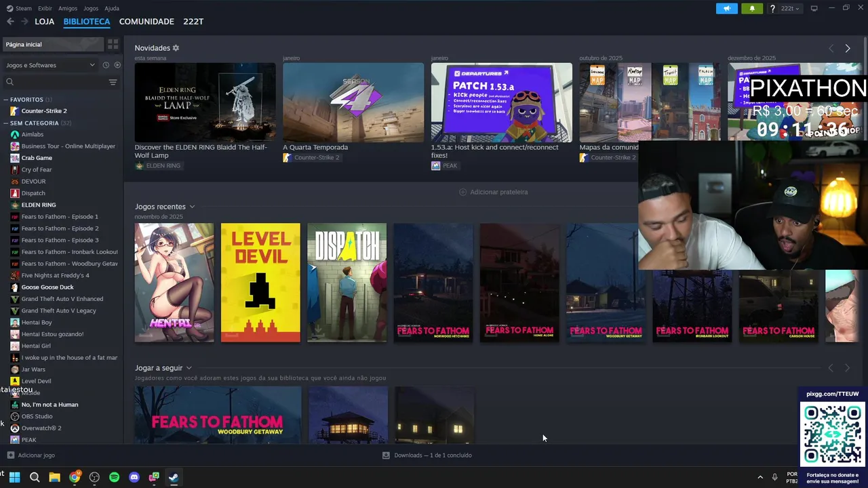Open advanced filter options icon in sidebar
868x488 pixels.
[113, 82]
